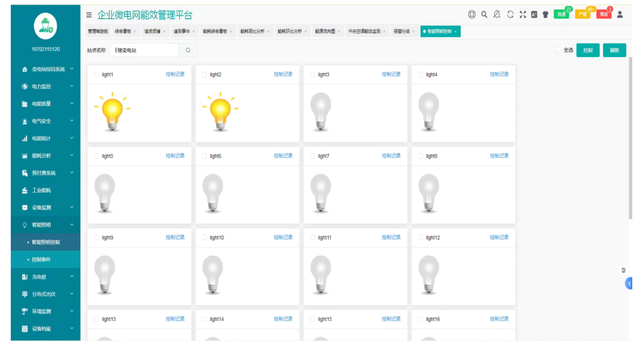Open 控制记录 link for light4

[x=499, y=74]
